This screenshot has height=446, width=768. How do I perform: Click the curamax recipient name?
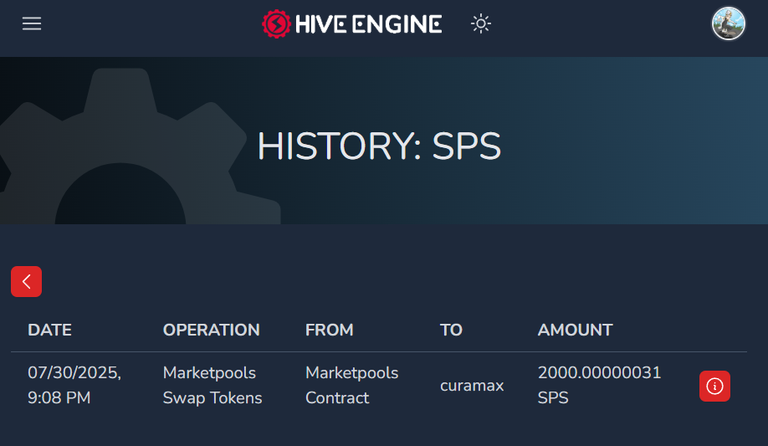472,386
